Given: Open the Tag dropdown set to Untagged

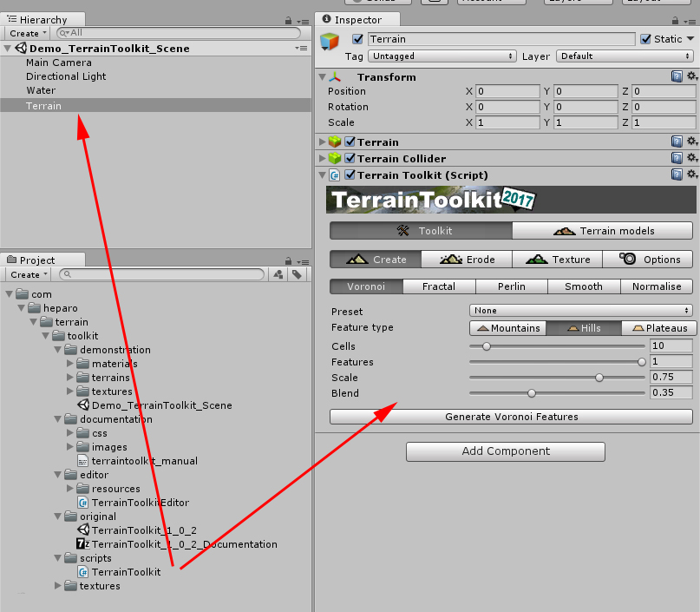Looking at the screenshot, I should coord(442,56).
